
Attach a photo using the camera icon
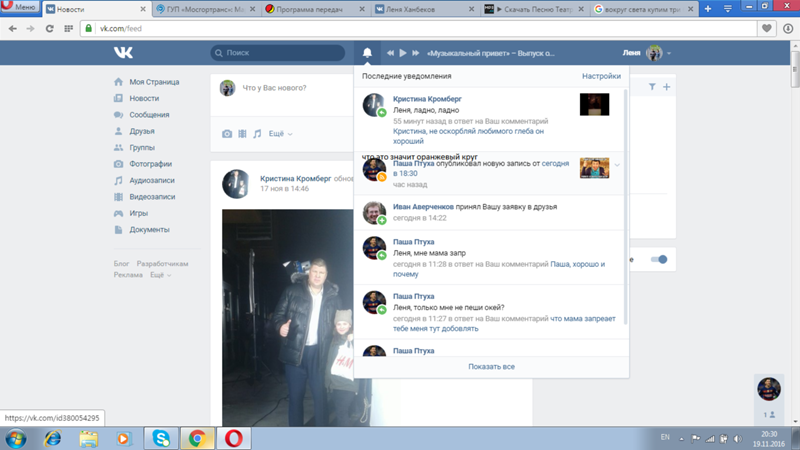click(x=227, y=134)
